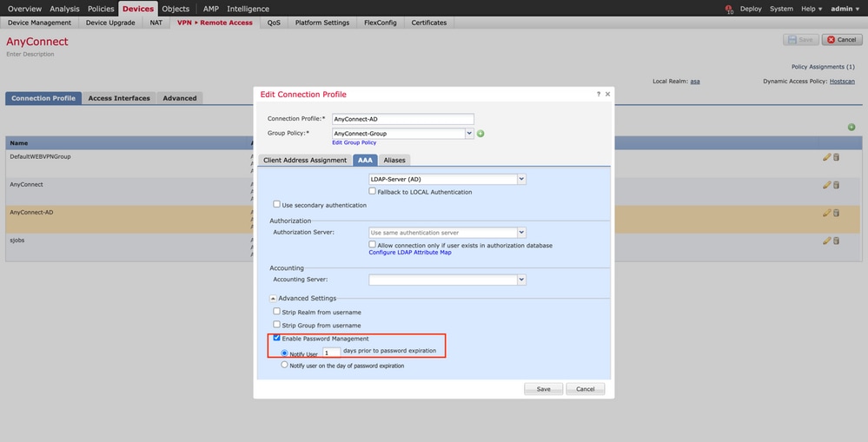Open the Objects menu
Viewport: 868px width, 442px height.
(x=176, y=9)
